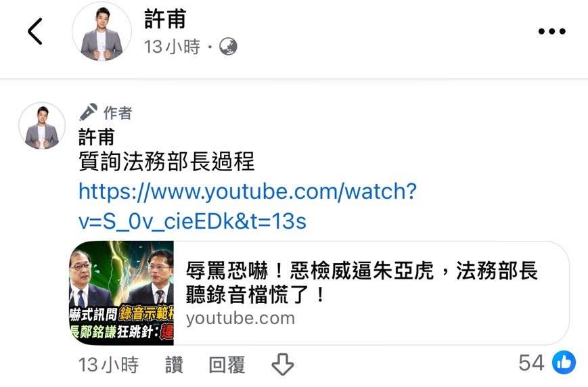Image resolution: width=588 pixels, height=387 pixels.
Task: Tap the commenter name 許甫
Action: click(96, 137)
